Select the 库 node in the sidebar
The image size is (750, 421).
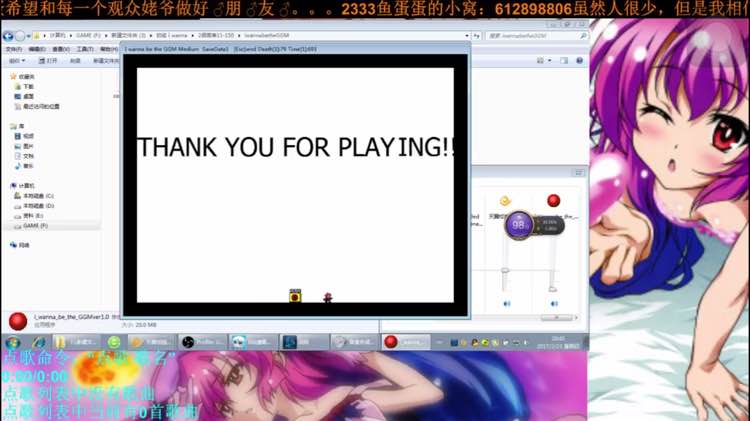pos(17,126)
